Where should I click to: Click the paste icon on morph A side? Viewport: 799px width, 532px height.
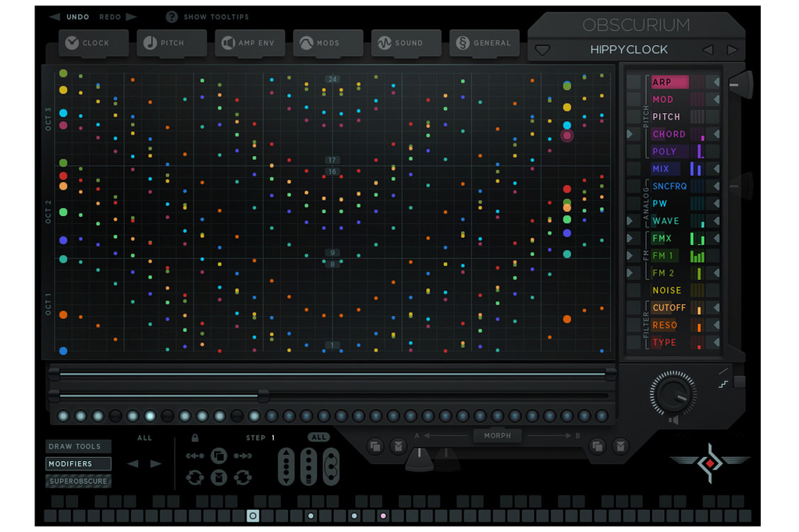click(x=399, y=447)
